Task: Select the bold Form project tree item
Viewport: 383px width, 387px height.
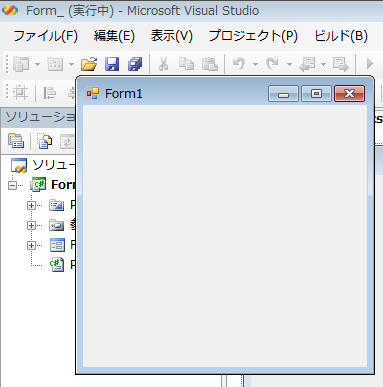Action: click(63, 185)
